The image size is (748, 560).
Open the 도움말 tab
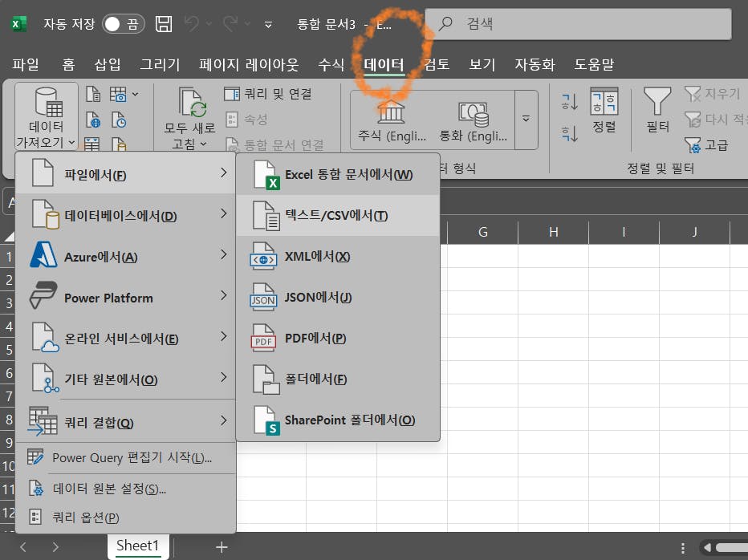pyautogui.click(x=594, y=64)
